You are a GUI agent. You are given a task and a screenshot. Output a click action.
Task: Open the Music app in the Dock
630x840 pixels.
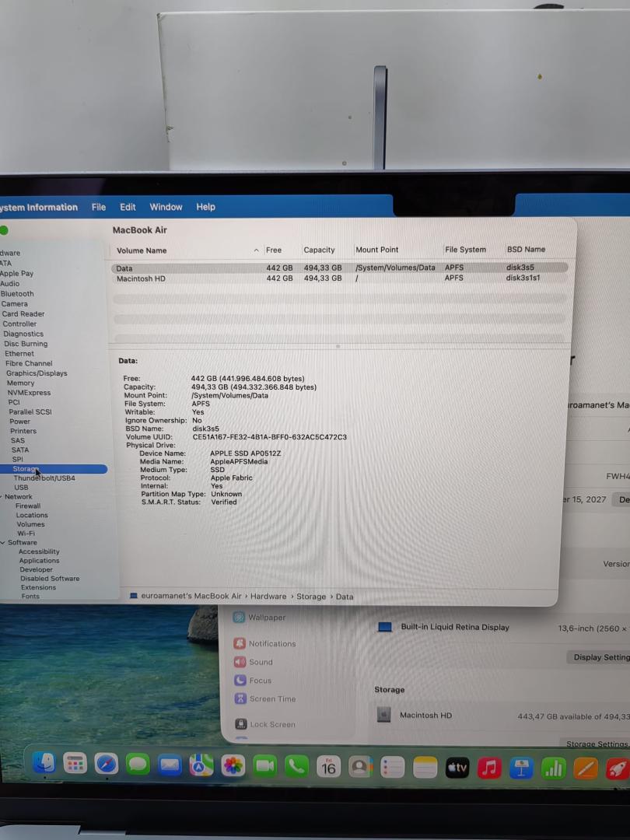489,768
